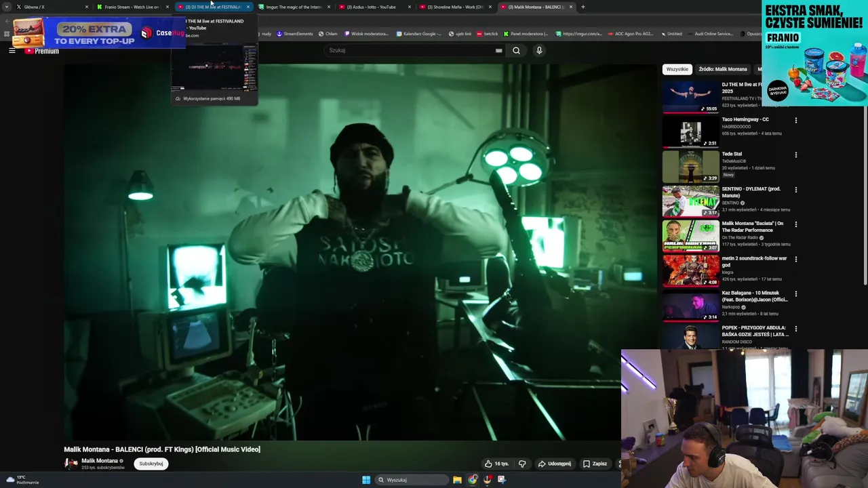The height and width of the screenshot is (488, 868).
Task: Open File Explorer from taskbar
Action: [457, 480]
